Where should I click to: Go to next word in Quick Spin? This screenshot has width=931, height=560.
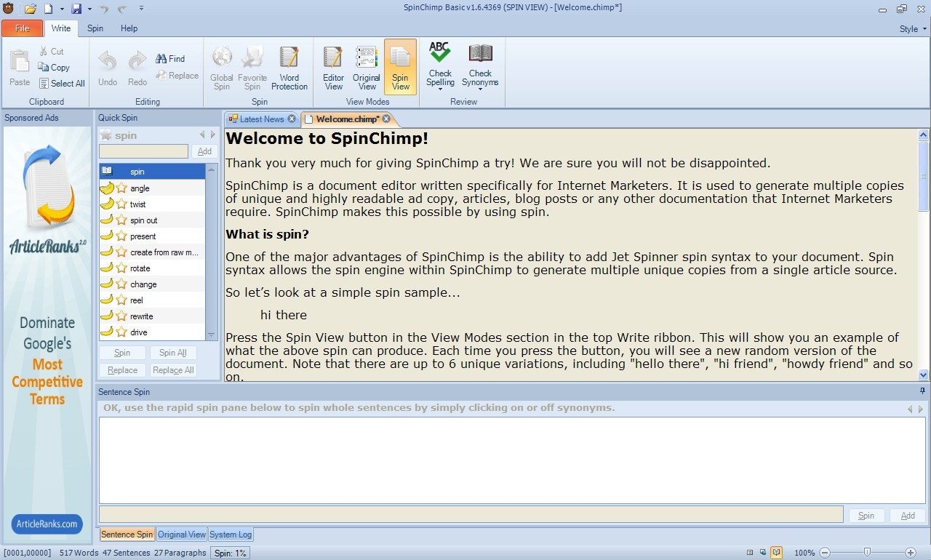coord(213,135)
